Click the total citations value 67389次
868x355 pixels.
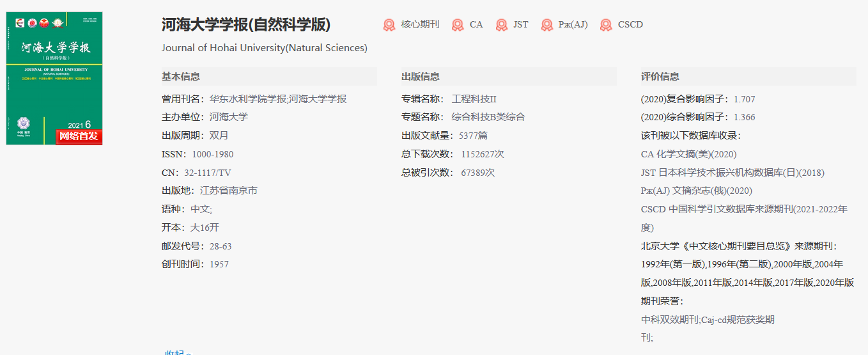pyautogui.click(x=477, y=173)
